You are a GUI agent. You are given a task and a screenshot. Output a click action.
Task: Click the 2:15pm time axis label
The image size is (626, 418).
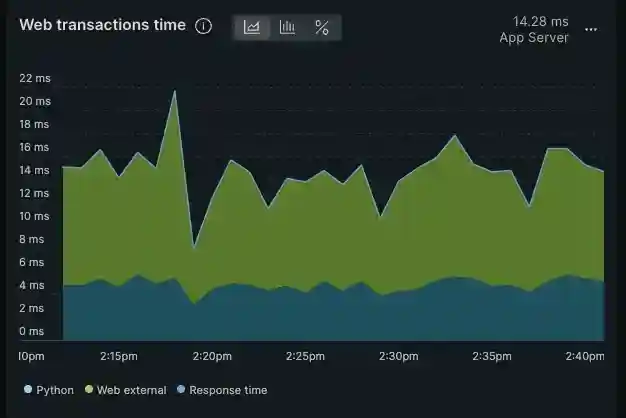click(119, 356)
